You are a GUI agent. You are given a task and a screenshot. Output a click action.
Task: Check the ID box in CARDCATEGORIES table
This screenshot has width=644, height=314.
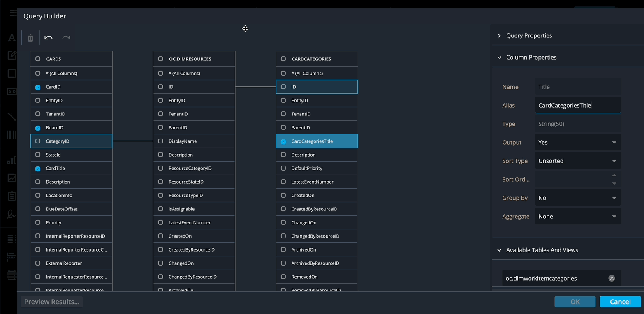pos(283,87)
